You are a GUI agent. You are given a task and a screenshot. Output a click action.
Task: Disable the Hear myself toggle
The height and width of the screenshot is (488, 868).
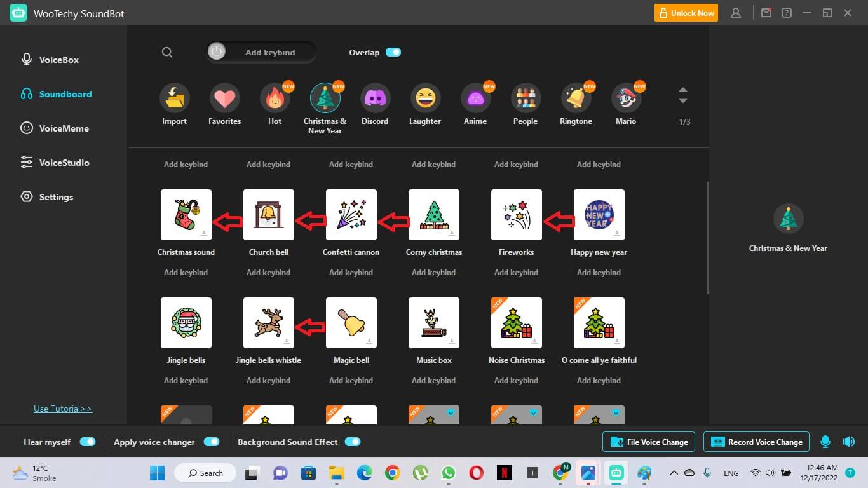pyautogui.click(x=88, y=442)
